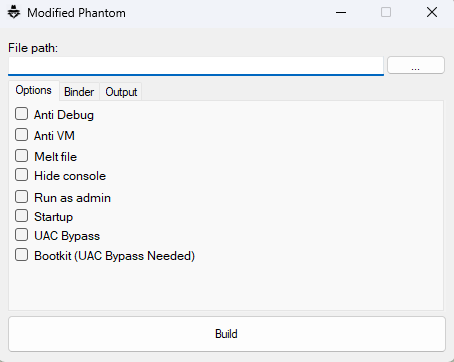454x362 pixels.
Task: Click the Modified Phantom title text
Action: tap(76, 13)
